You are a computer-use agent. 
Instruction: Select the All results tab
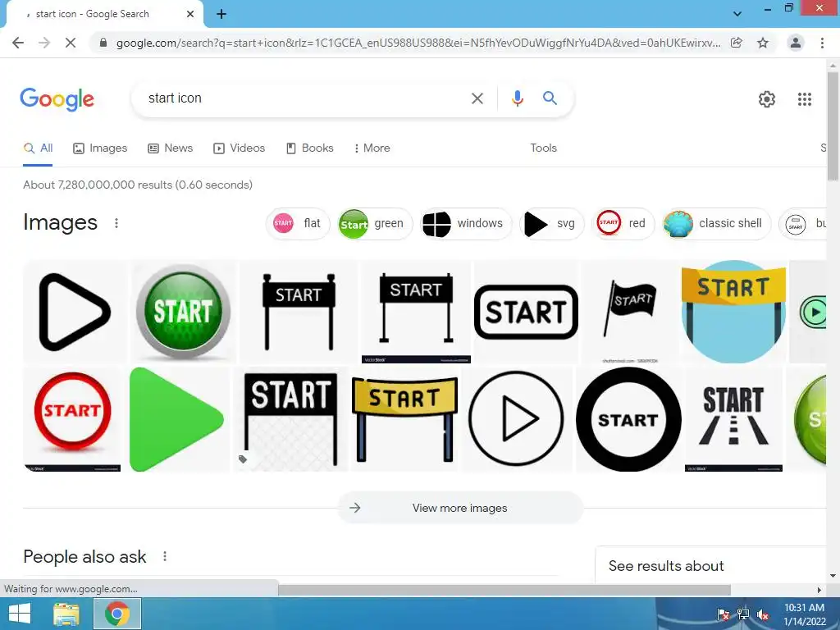38,148
